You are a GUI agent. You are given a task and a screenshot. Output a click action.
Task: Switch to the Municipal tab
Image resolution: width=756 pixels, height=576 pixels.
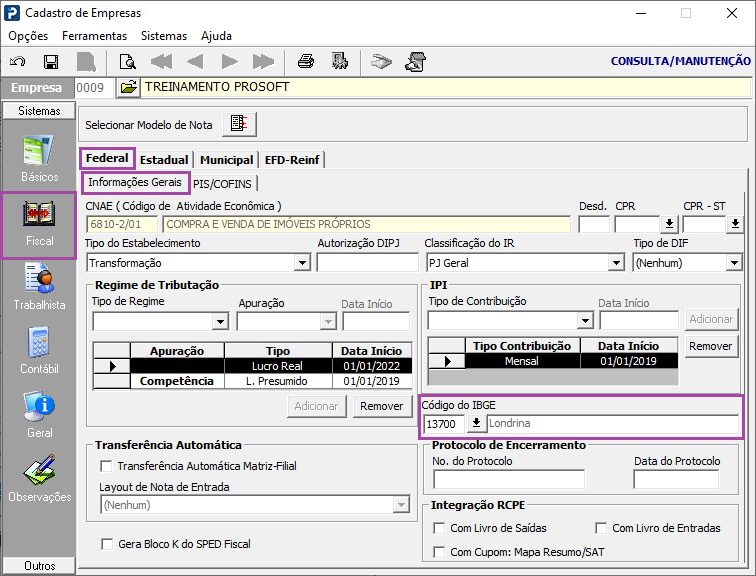click(227, 160)
